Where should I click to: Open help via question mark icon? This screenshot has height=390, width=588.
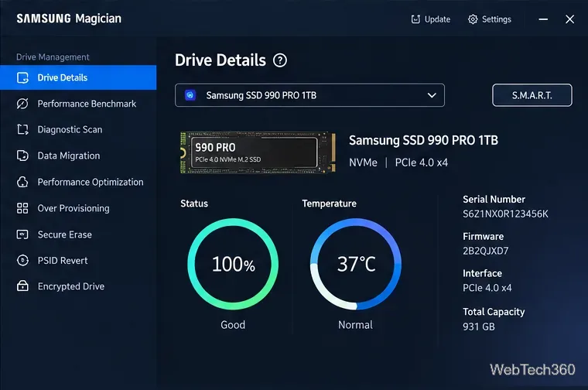pos(280,60)
